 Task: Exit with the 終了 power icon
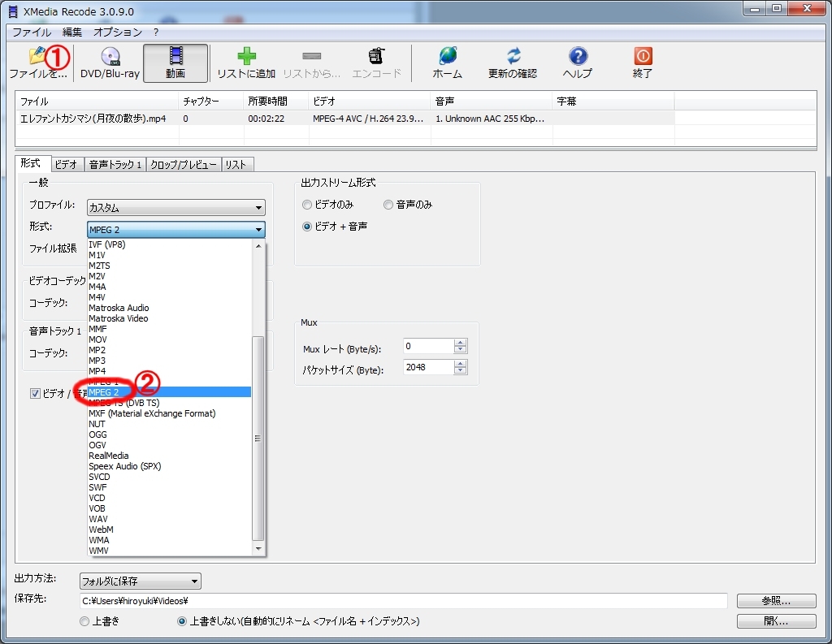click(643, 63)
